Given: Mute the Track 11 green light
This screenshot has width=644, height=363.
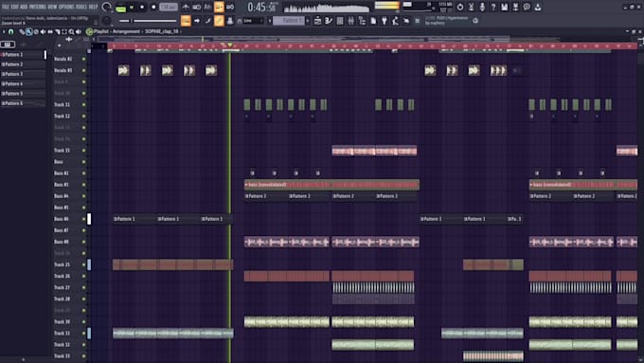Looking at the screenshot, I should click(83, 105).
